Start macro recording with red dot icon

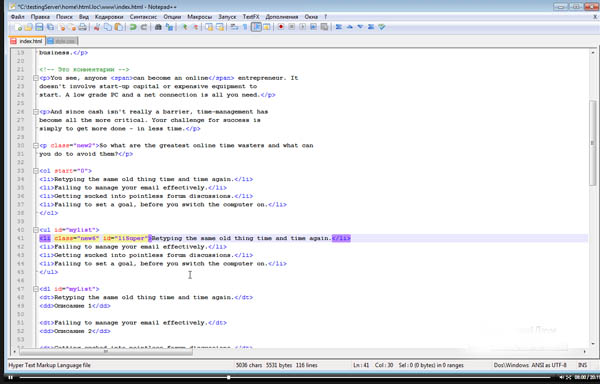point(281,27)
